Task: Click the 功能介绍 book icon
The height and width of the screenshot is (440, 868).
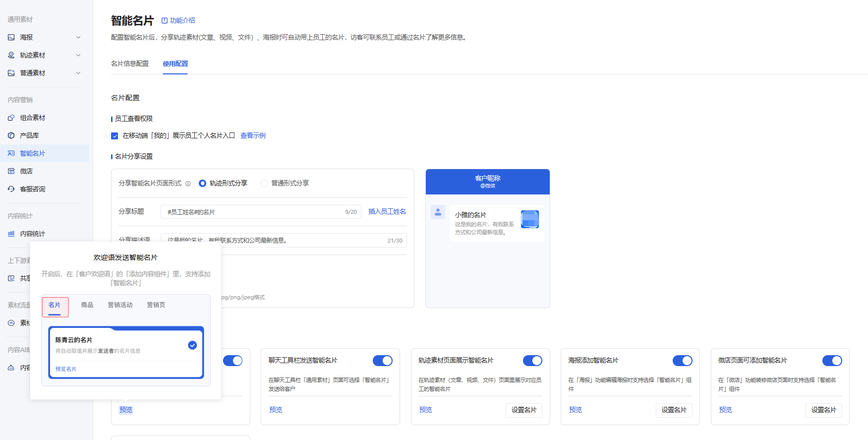Action: pyautogui.click(x=165, y=20)
